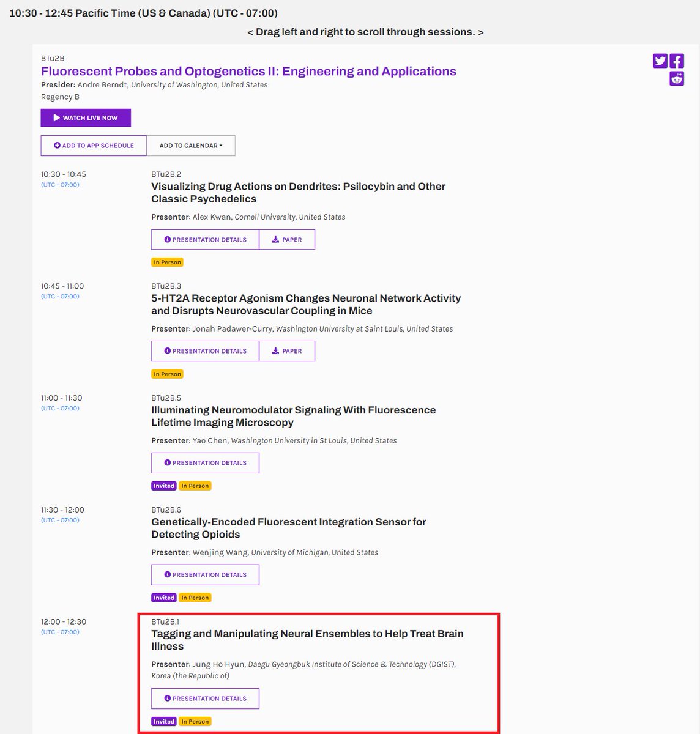700x734 pixels.
Task: Click presenter Wenjing Wang's name line
Action: click(265, 552)
